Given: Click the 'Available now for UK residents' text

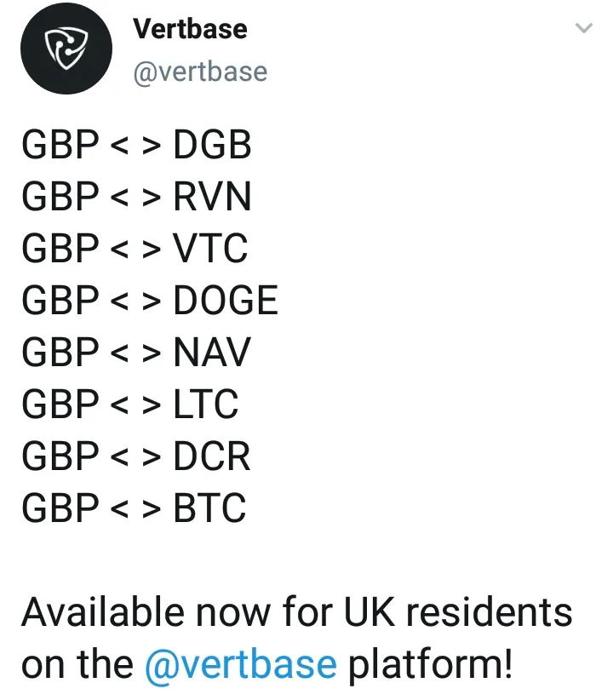Looking at the screenshot, I should pyautogui.click(x=297, y=611).
